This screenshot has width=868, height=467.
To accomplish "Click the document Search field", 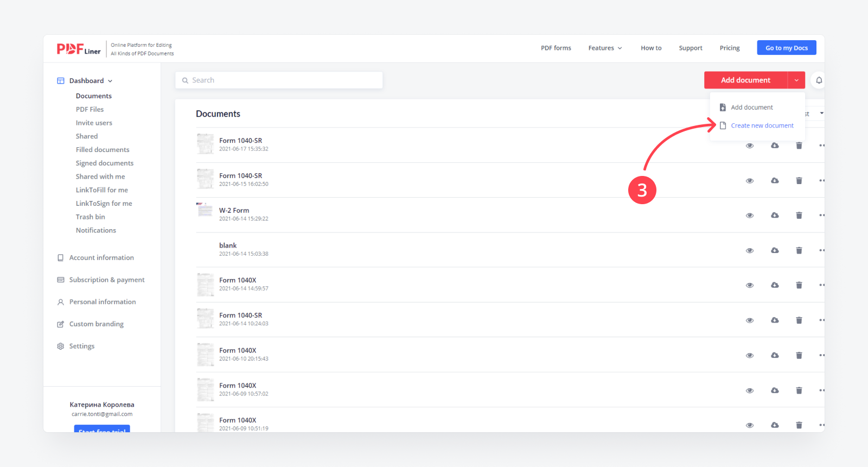I will pyautogui.click(x=279, y=80).
